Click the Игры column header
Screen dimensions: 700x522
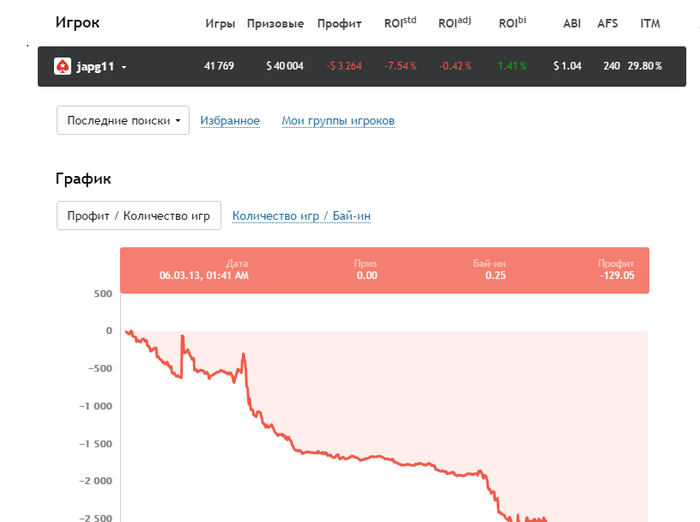click(220, 23)
